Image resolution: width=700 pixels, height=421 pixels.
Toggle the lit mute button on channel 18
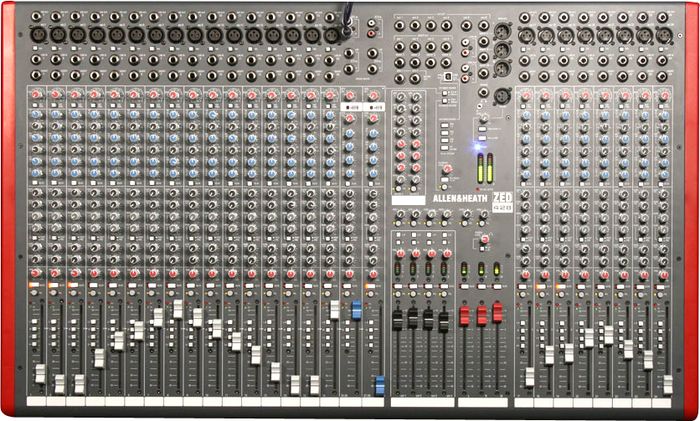click(541, 287)
